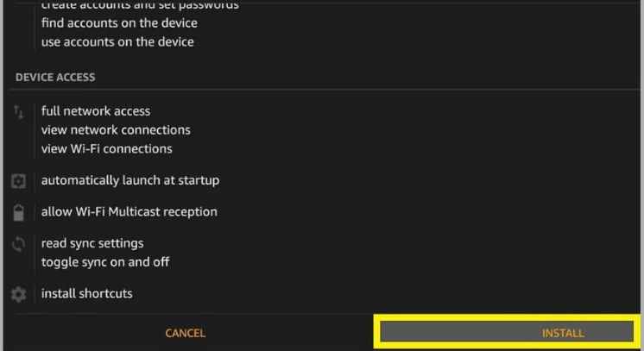Click the network arrows icon
Screen dimensions: 644x351
18,112
